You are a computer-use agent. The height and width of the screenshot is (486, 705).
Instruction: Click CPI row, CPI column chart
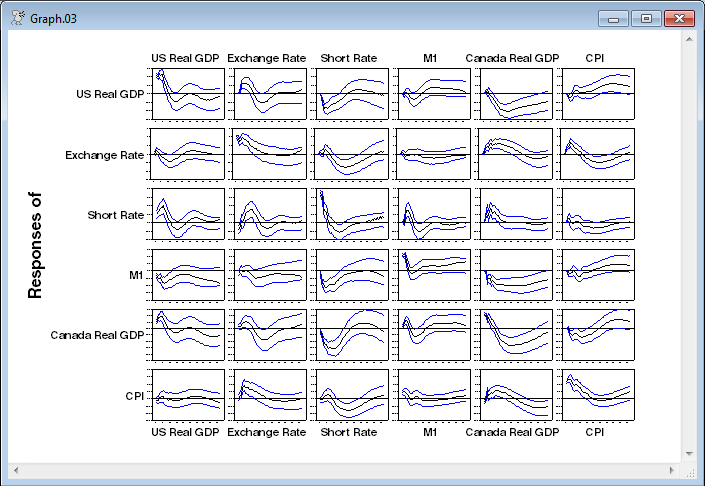(596, 395)
